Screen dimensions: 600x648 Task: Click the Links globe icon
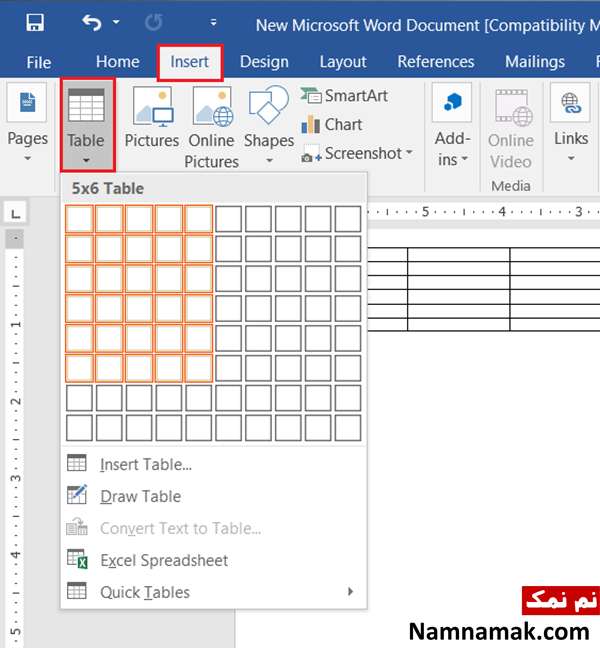point(570,102)
